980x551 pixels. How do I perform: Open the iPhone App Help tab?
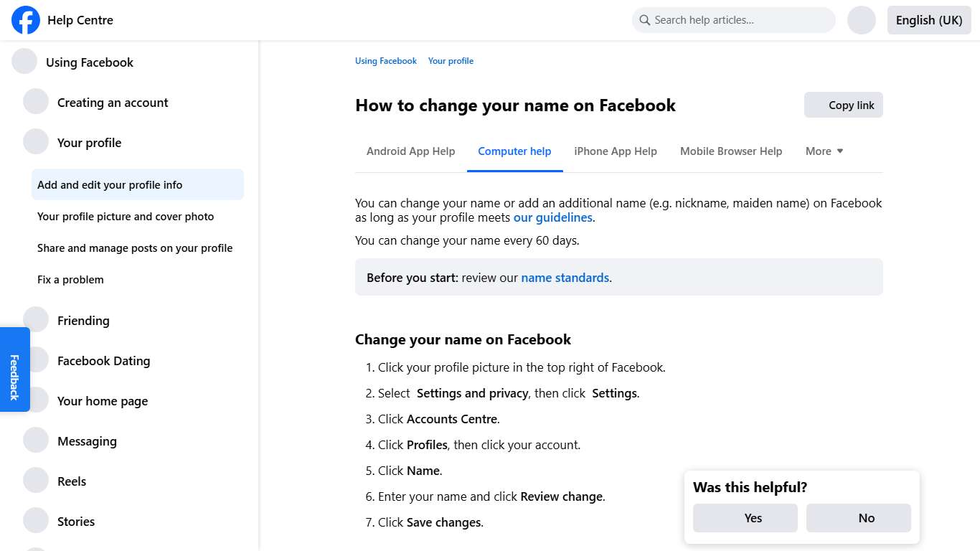click(616, 151)
